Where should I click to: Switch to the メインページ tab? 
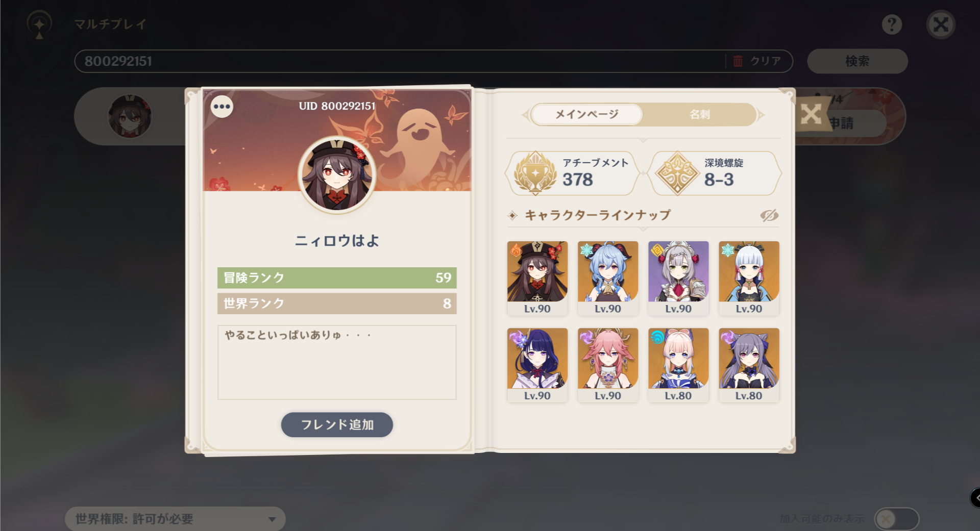[x=586, y=115]
